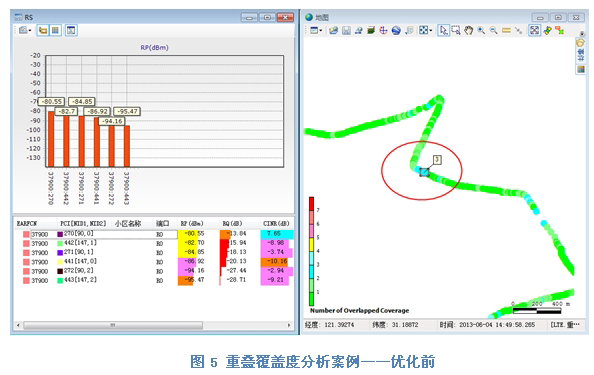The image size is (594, 375).
Task: Click the satellite GPS tracking icon
Action: [x=547, y=30]
